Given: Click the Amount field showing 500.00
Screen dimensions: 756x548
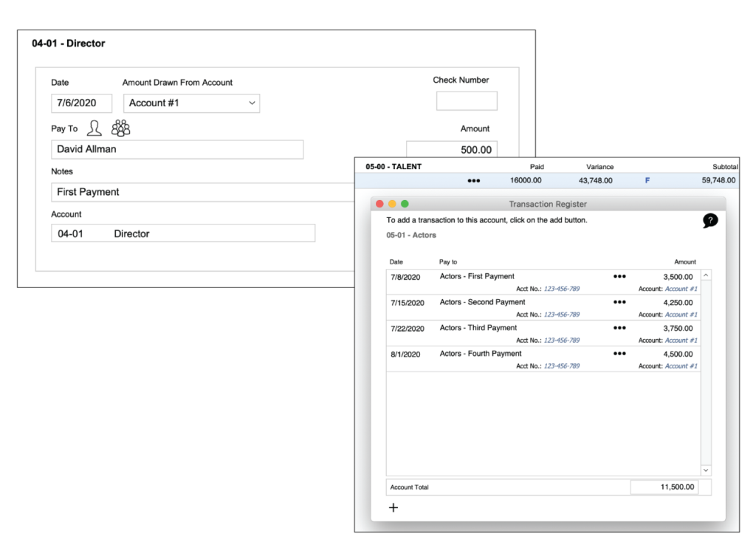Looking at the screenshot, I should point(452,149).
